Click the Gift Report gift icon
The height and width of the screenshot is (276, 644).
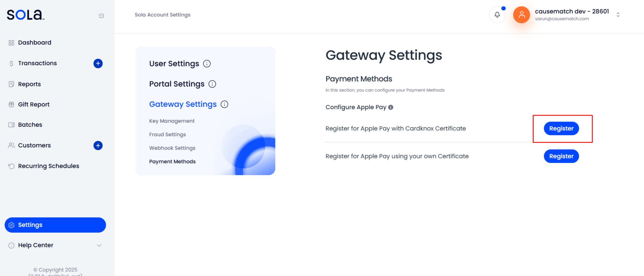11,105
